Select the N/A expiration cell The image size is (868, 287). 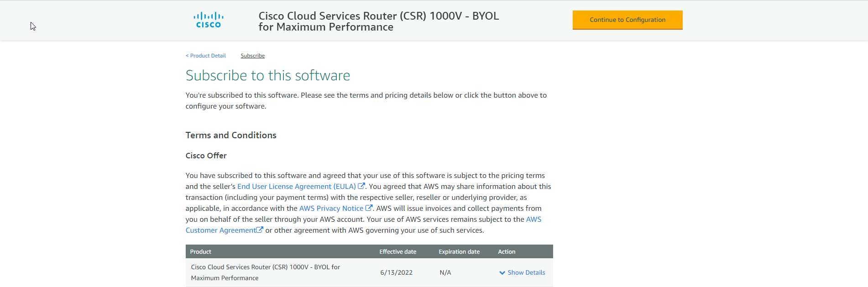pos(445,273)
